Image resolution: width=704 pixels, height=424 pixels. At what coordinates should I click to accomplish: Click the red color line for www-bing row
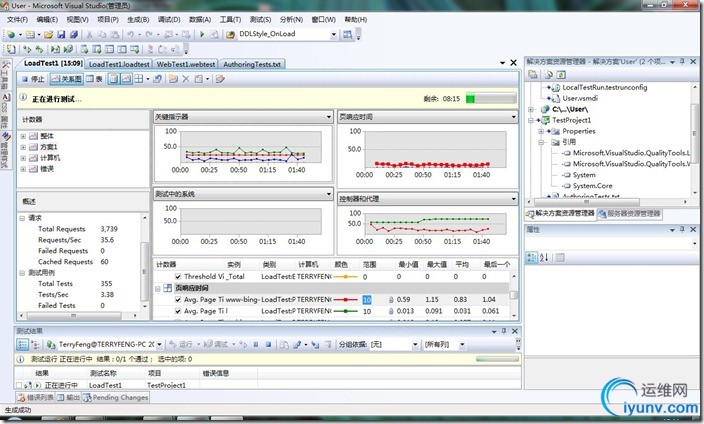pos(345,300)
